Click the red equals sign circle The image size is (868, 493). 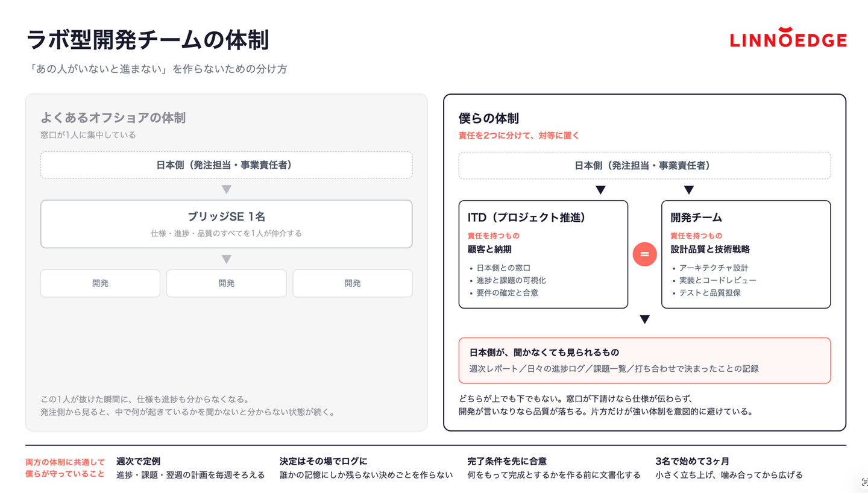644,254
